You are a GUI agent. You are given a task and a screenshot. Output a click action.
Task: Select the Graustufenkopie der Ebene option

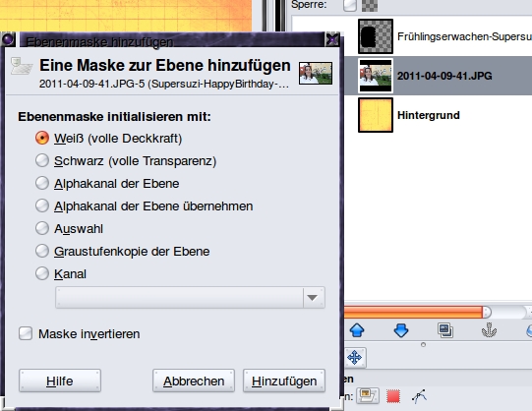[x=42, y=251]
